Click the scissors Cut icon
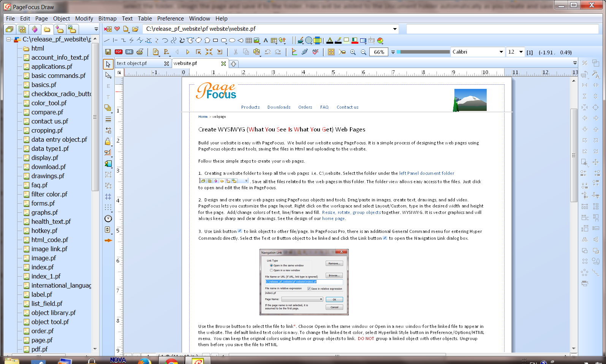 pos(236,52)
